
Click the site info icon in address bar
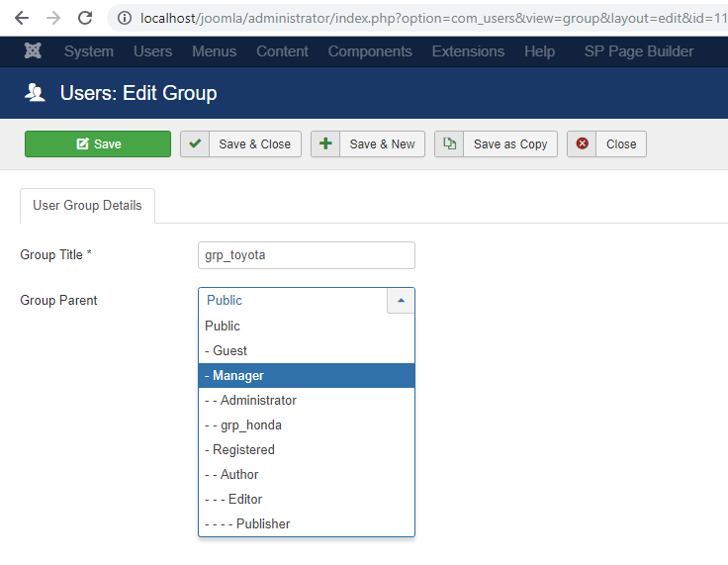(x=124, y=18)
